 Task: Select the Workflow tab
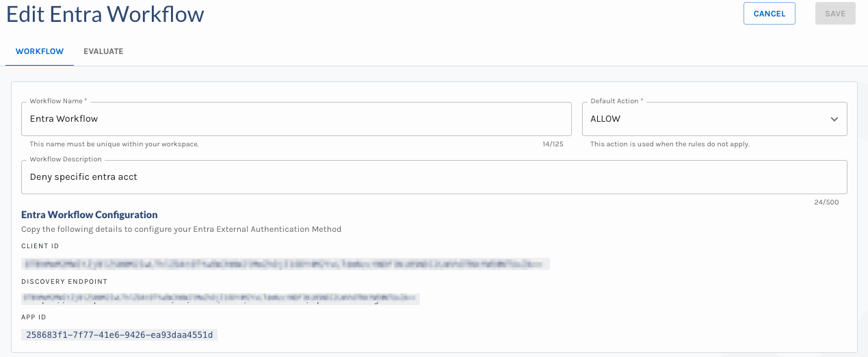pyautogui.click(x=40, y=51)
